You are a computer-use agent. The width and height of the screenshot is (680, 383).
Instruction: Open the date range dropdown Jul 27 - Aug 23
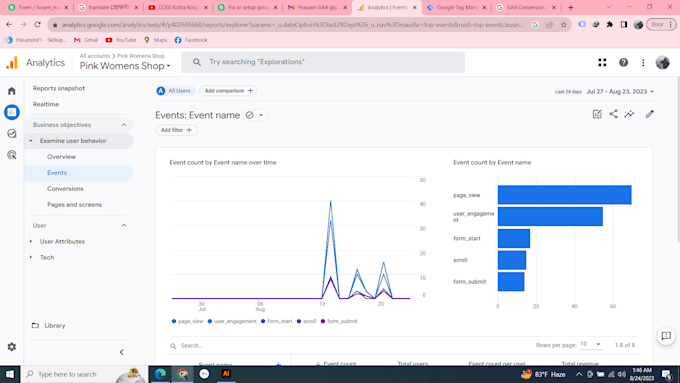pos(620,92)
